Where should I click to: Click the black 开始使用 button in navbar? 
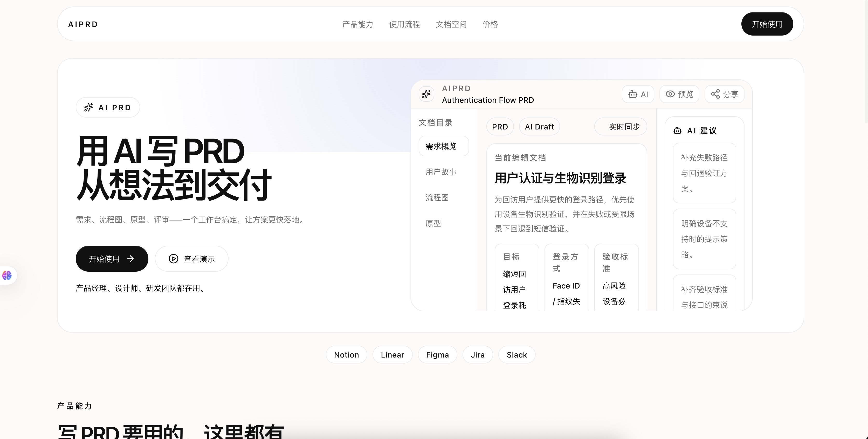point(767,24)
